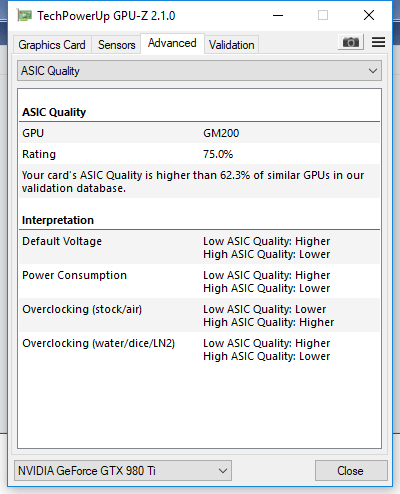The image size is (400, 494).
Task: Click the GPU row label
Action: coord(33,133)
